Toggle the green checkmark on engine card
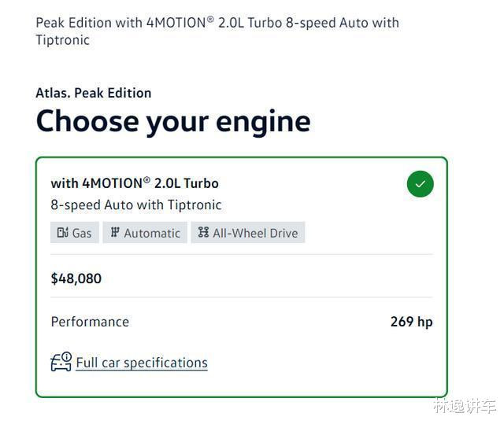 pyautogui.click(x=420, y=184)
